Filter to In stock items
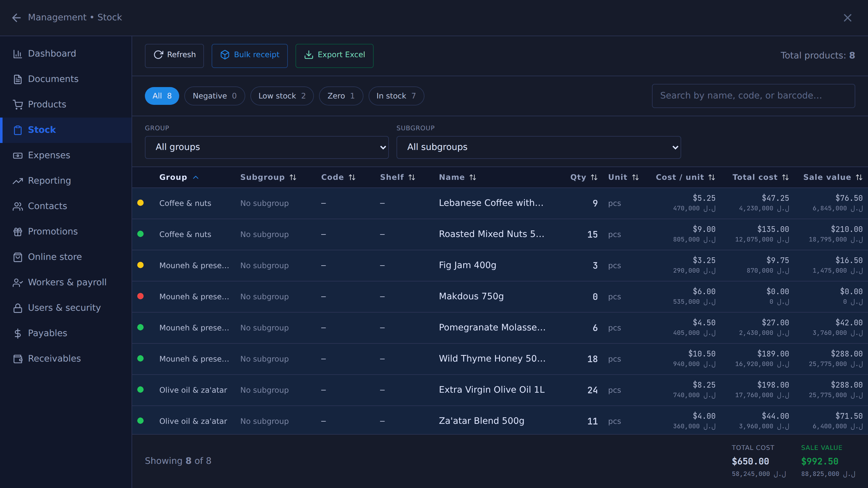 396,96
